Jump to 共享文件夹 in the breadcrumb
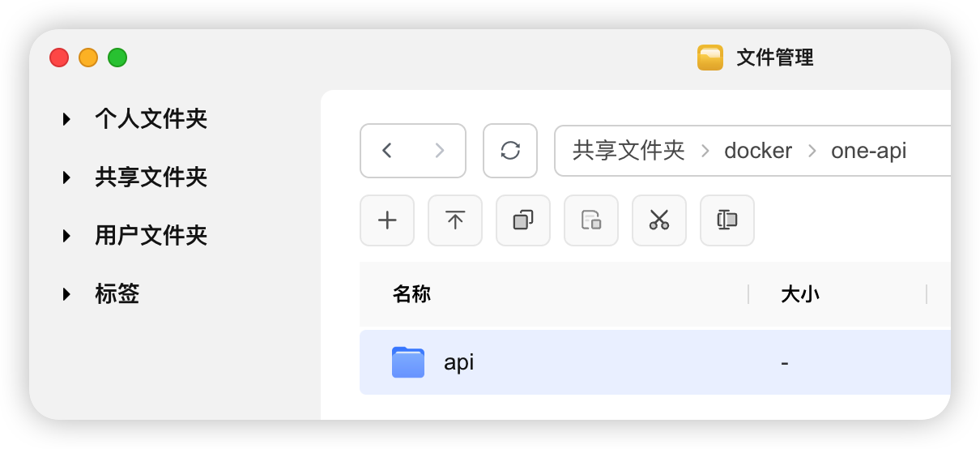This screenshot has height=449, width=980. click(x=628, y=151)
